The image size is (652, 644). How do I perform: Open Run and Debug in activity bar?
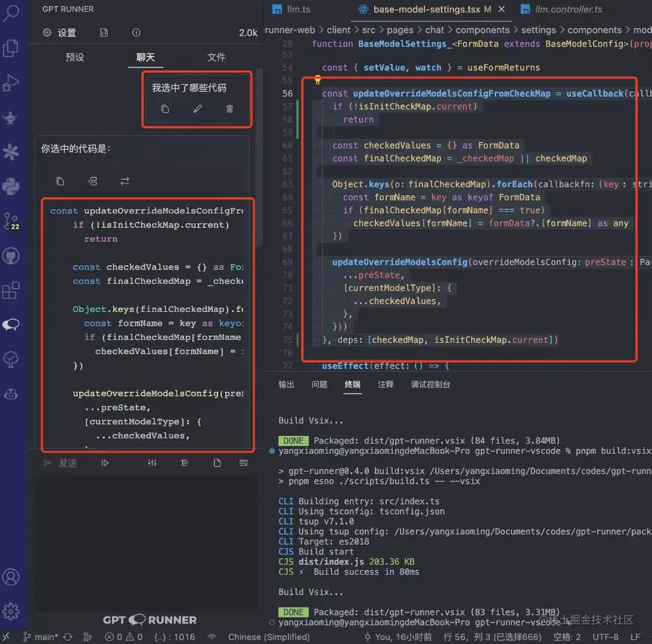(x=11, y=82)
